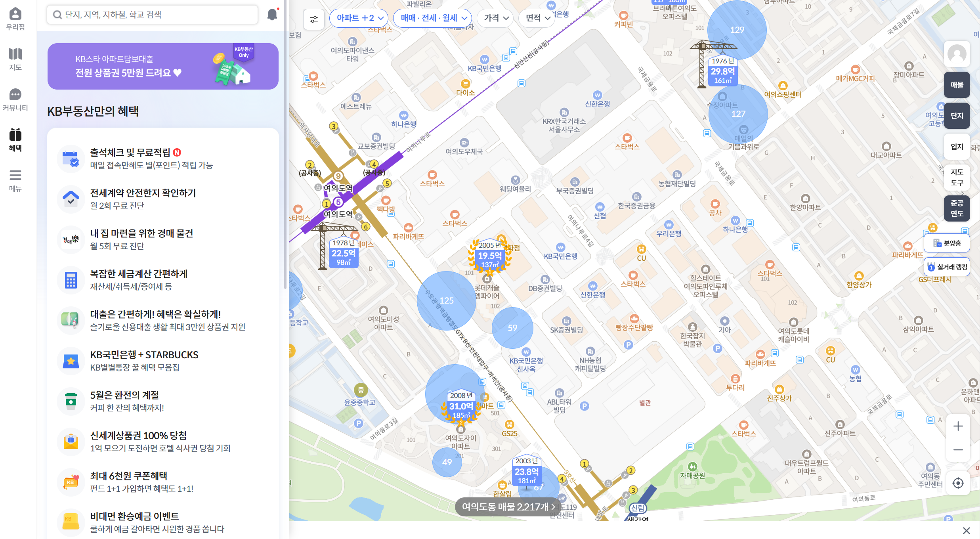
Task: Toggle the 분양홈 map overlay
Action: point(947,243)
